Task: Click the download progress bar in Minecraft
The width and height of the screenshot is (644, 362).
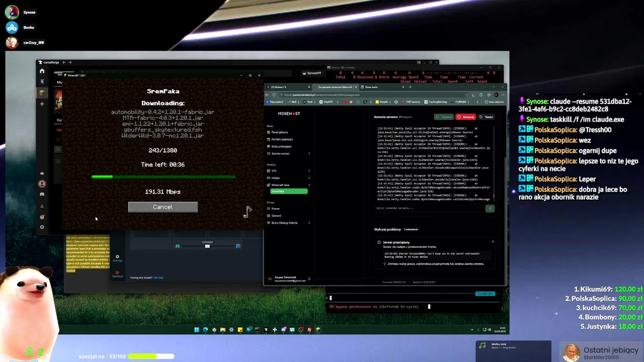Action: (163, 176)
